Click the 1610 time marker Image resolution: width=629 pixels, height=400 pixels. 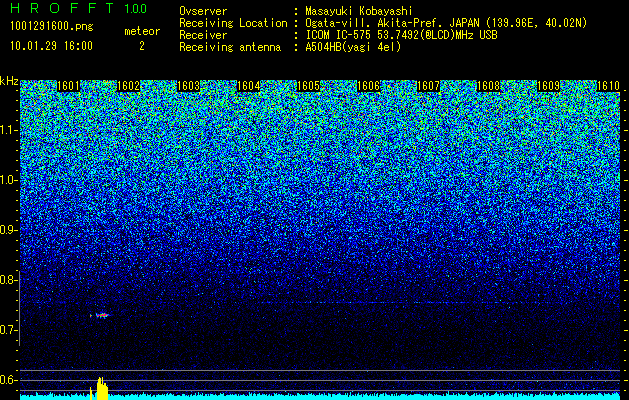[608, 86]
